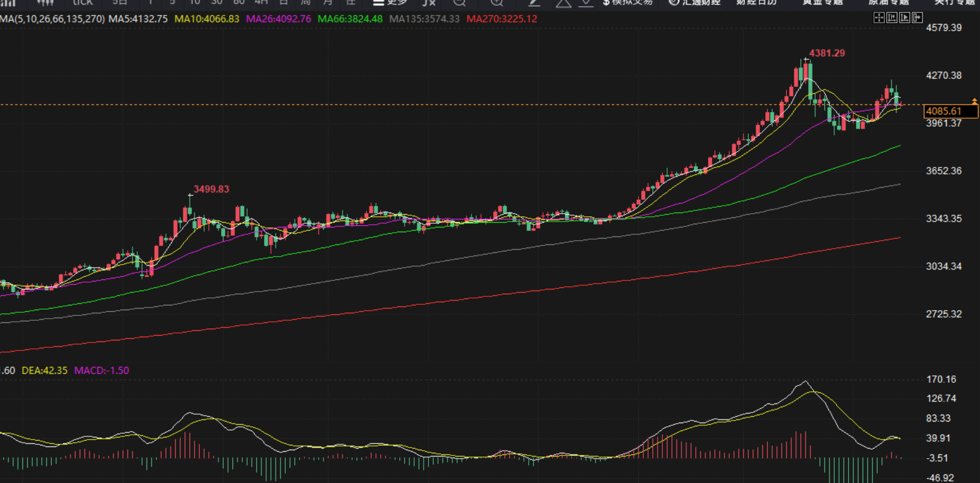Image resolution: width=980 pixels, height=483 pixels.
Task: Select the 30 minute timeframe
Action: (x=216, y=3)
